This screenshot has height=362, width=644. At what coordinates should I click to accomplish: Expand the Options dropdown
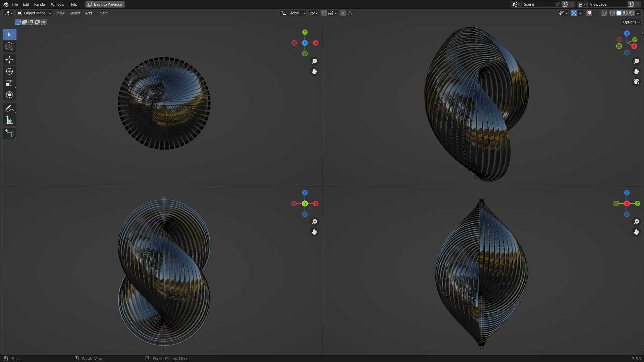pyautogui.click(x=632, y=22)
